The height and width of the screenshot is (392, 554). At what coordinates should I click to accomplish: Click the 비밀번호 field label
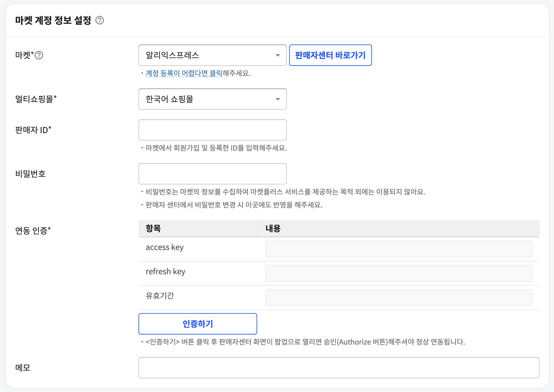31,174
